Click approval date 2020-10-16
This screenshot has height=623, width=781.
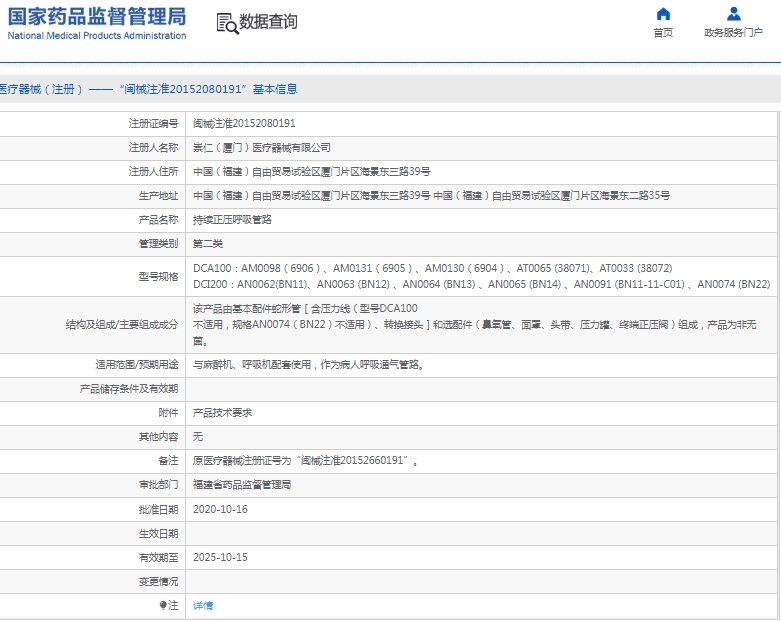pyautogui.click(x=220, y=509)
